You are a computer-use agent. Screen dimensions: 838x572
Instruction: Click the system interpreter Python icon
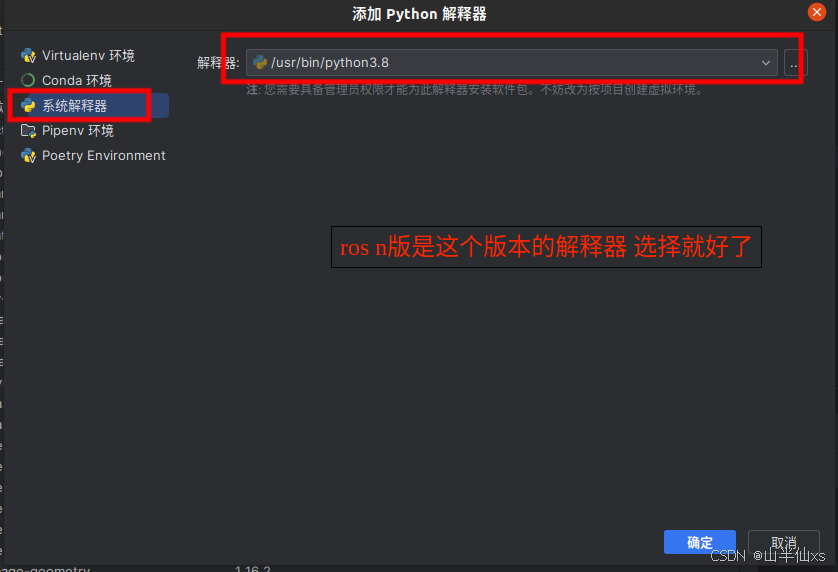[x=28, y=105]
